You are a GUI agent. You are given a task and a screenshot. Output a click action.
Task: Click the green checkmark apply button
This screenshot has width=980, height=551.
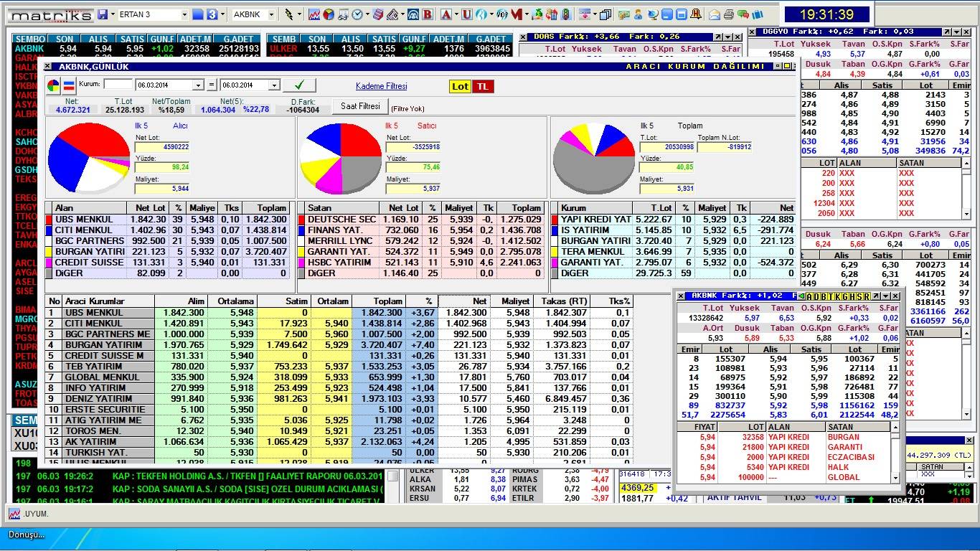[299, 85]
